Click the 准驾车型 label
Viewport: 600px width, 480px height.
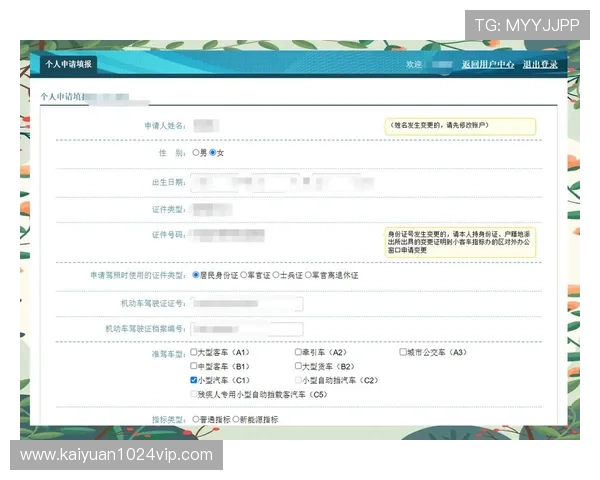coord(169,354)
